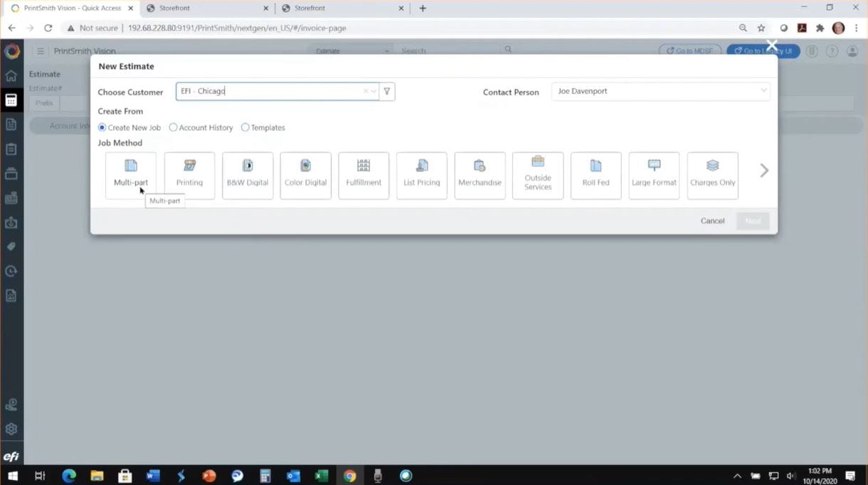This screenshot has width=868, height=485.
Task: Click the search magnifier in the app header
Action: tap(508, 50)
